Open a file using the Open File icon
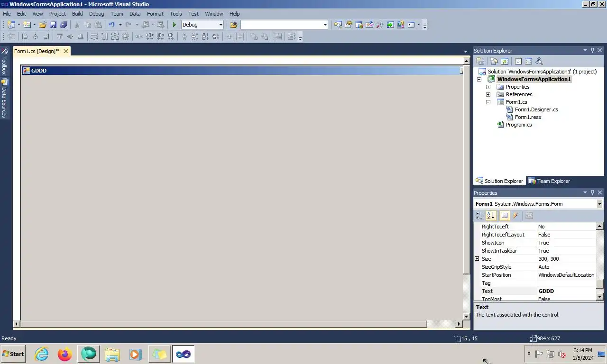The height and width of the screenshot is (364, 607). pos(43,25)
